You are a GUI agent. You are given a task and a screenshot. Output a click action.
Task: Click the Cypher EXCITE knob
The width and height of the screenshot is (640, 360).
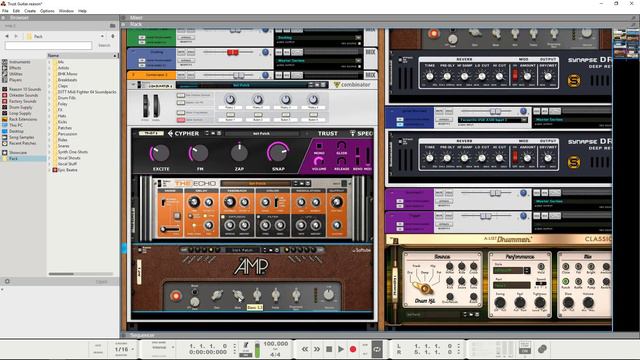(160, 153)
